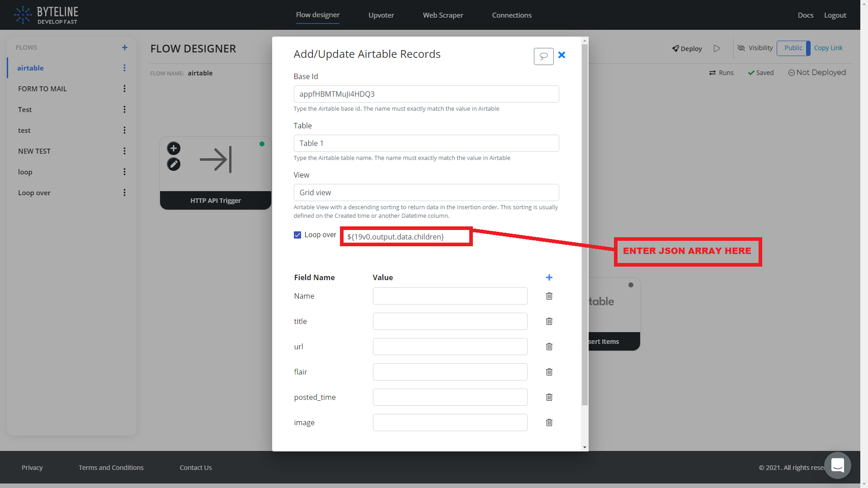Add a node after HTTP API Trigger

click(x=174, y=148)
